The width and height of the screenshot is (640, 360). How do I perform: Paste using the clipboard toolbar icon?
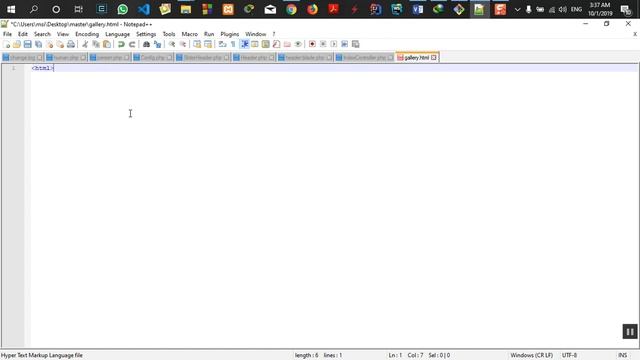click(x=107, y=44)
